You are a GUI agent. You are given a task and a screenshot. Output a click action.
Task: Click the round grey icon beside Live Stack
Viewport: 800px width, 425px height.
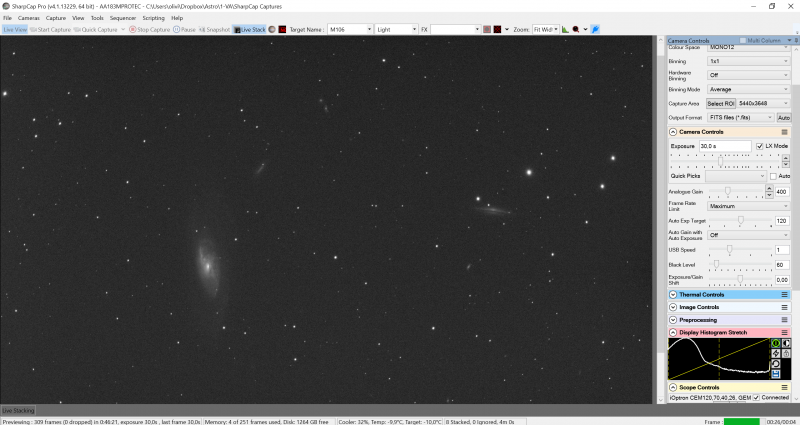click(272, 30)
